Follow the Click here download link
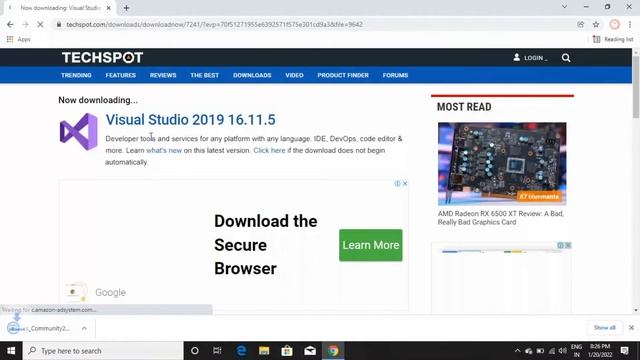This screenshot has width=640, height=360. point(269,151)
